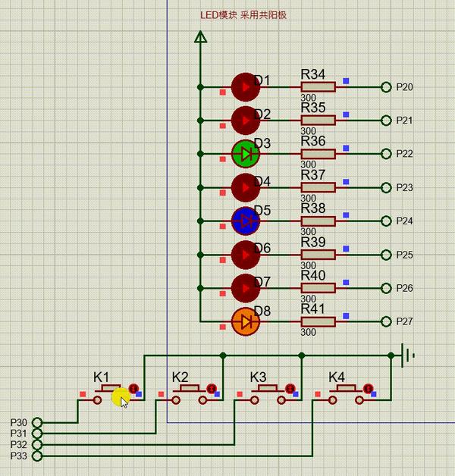Click the R34 label

click(x=313, y=74)
